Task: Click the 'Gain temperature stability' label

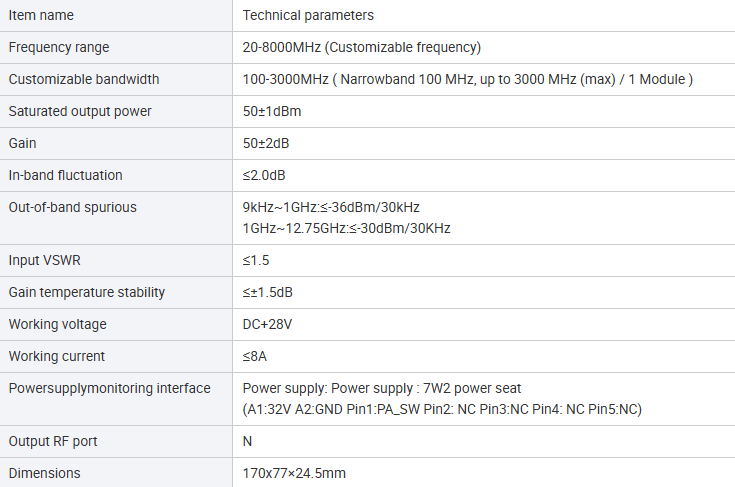Action: pos(87,292)
